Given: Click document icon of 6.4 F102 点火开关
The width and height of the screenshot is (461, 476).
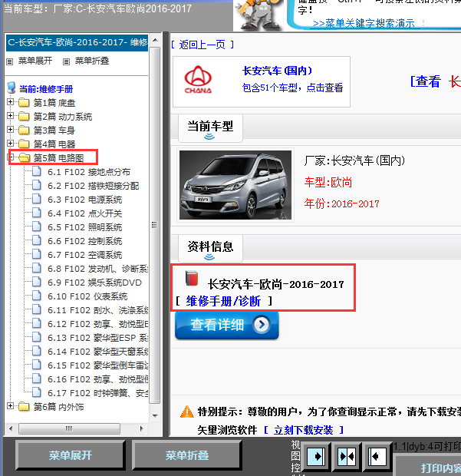Looking at the screenshot, I should click(37, 213).
